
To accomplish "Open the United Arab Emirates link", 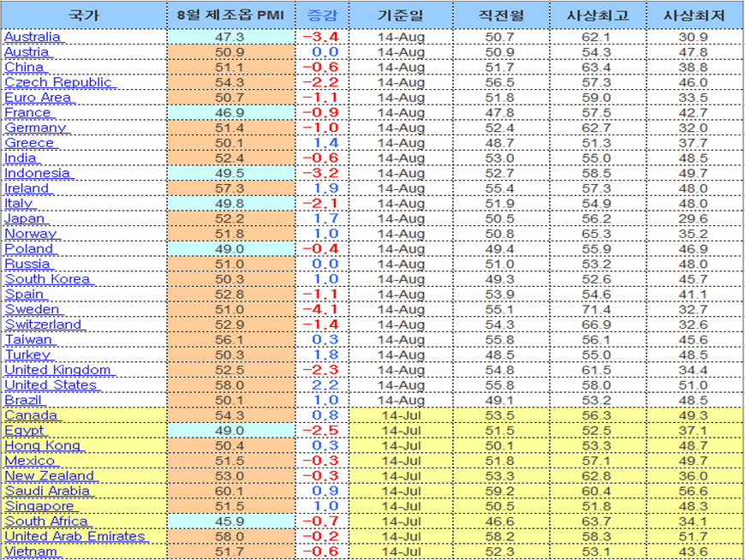I will point(75,536).
